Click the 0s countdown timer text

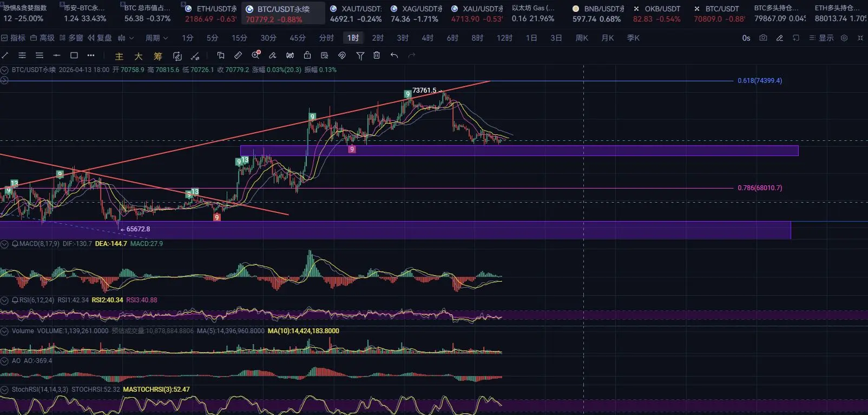click(746, 38)
